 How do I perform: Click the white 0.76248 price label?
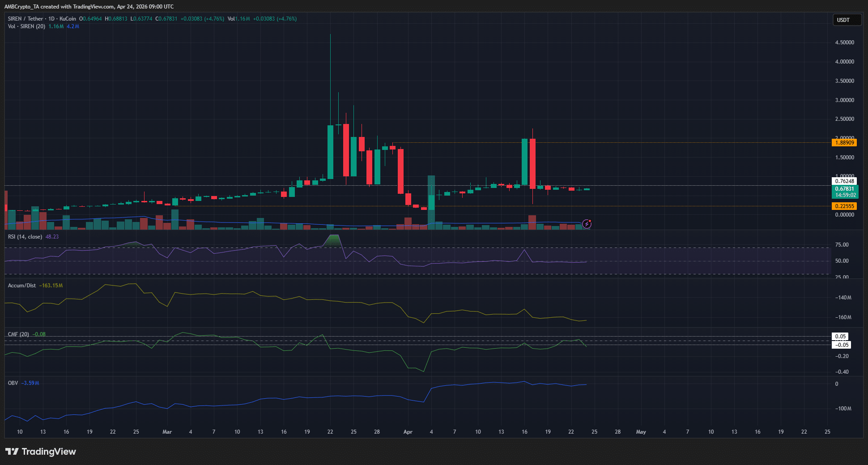click(844, 181)
